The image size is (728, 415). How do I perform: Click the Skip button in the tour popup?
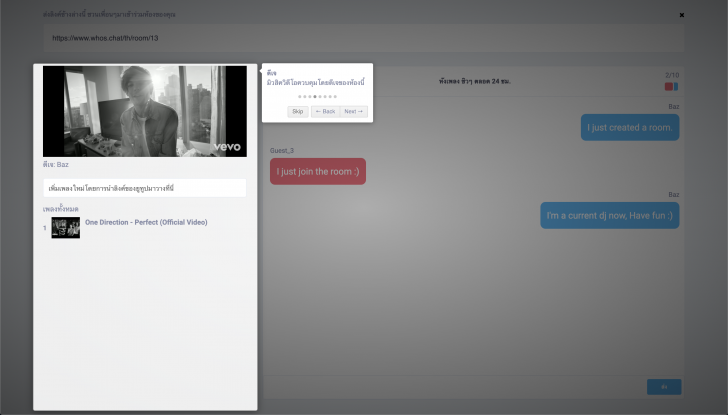(x=298, y=111)
